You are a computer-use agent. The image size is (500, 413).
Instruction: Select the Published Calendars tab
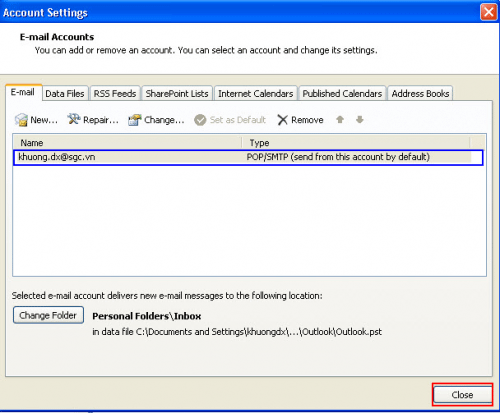[342, 94]
